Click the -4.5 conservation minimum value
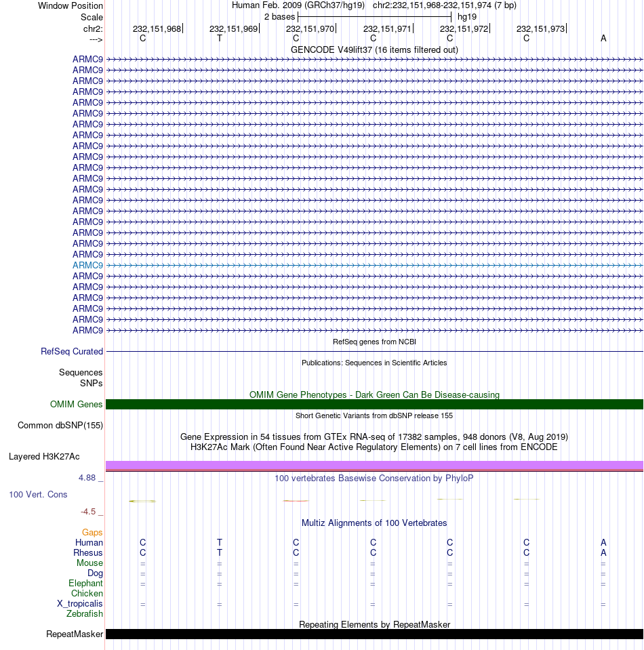Screen dimensions: 644x650 coord(88,512)
